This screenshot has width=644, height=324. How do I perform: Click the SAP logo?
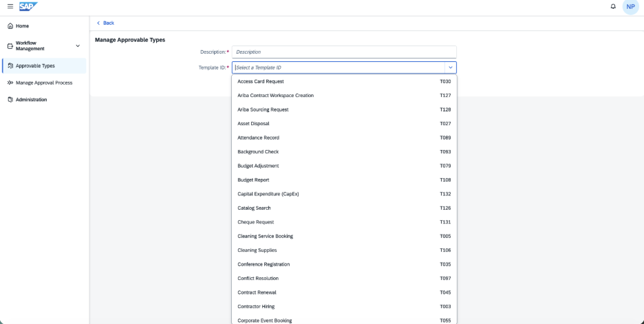28,7
